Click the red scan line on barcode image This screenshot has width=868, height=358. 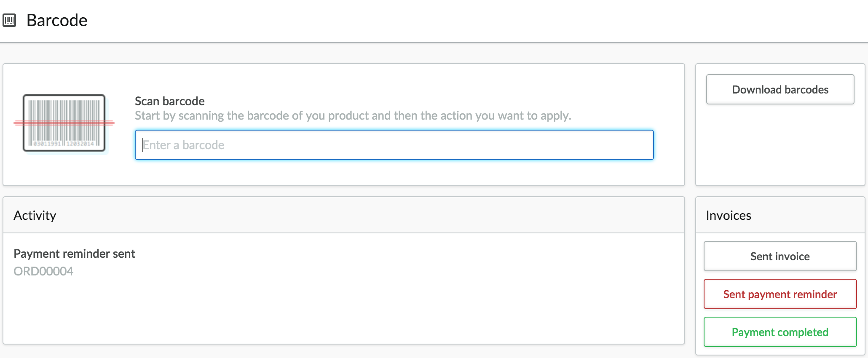(64, 123)
